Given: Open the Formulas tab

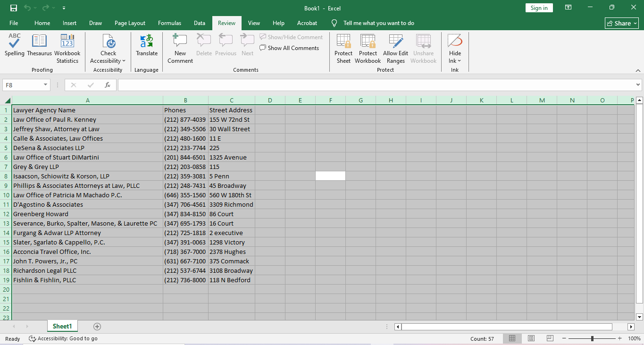Looking at the screenshot, I should 169,23.
